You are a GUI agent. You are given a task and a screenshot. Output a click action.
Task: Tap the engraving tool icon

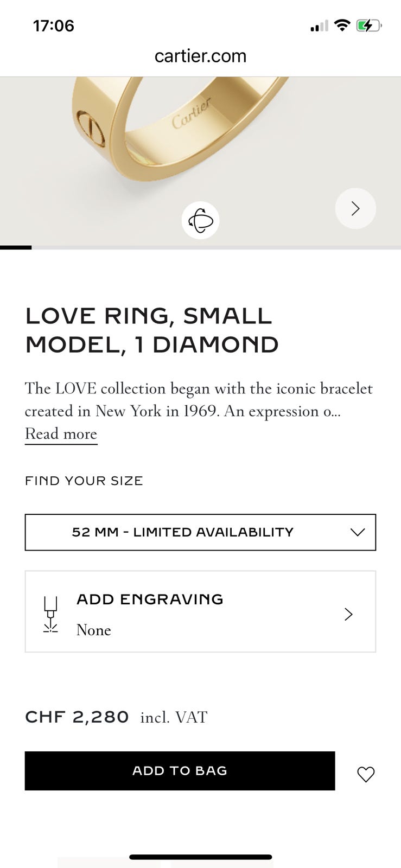[50, 615]
